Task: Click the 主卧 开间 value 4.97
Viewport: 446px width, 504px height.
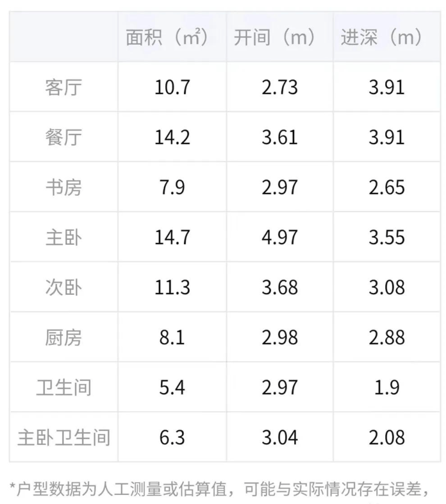Action: [280, 237]
